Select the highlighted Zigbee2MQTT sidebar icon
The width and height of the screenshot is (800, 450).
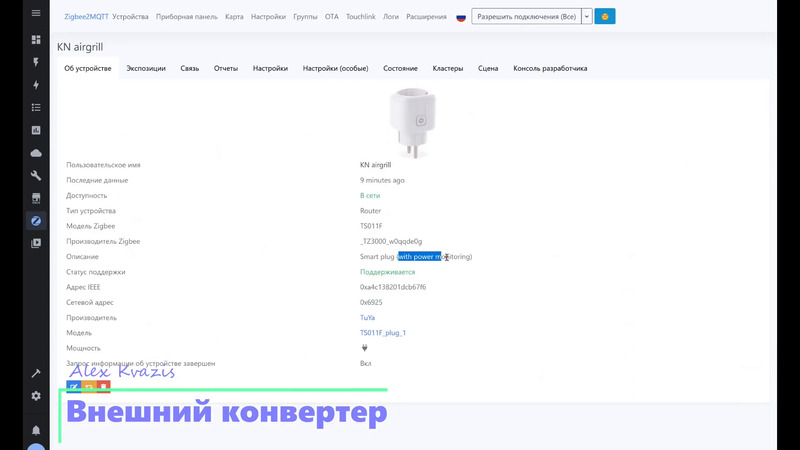36,221
